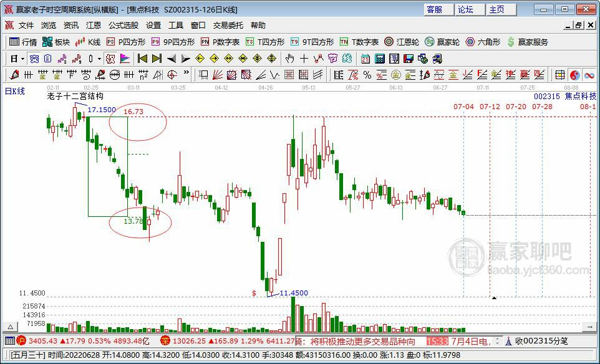Open the 板块 sector view
This screenshot has width=600, height=364.
click(56, 42)
